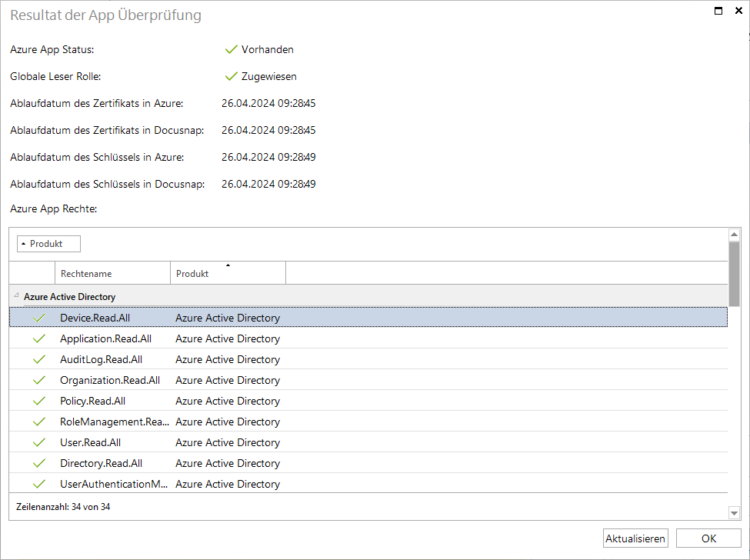Close the Resultat der App Überprüfung dialog
The image size is (750, 560).
738,11
